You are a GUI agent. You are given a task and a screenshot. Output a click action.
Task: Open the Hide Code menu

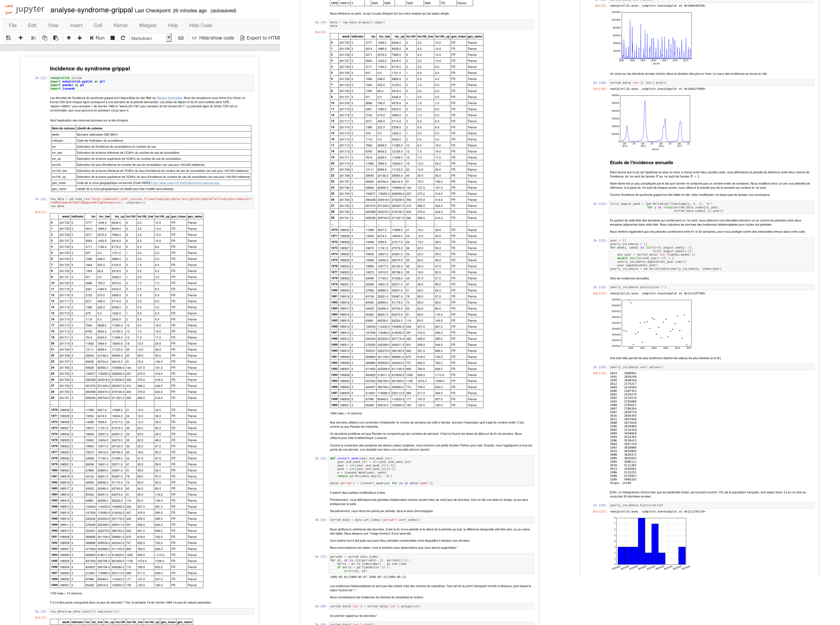point(201,25)
